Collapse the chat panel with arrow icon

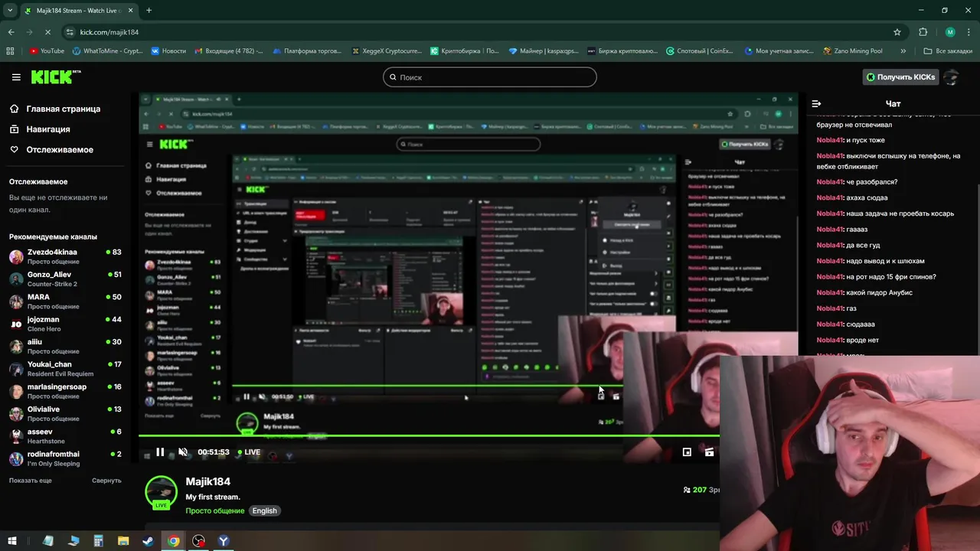point(816,103)
